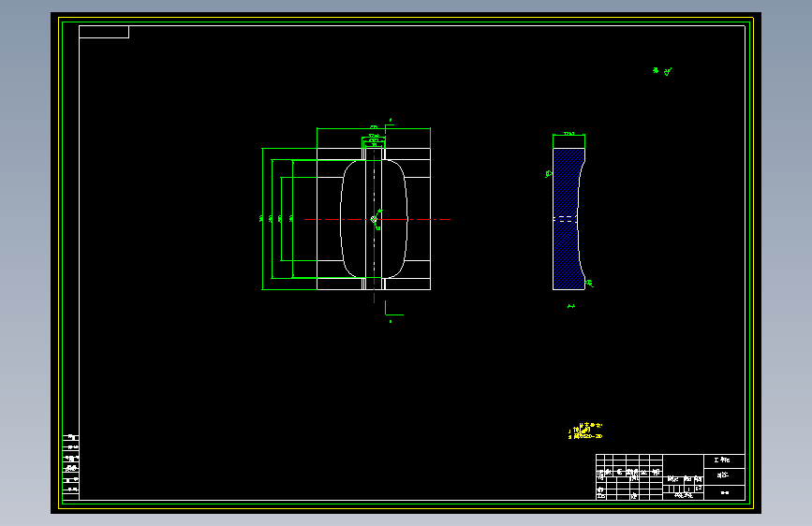Select the small center hole circle in front view

[374, 220]
